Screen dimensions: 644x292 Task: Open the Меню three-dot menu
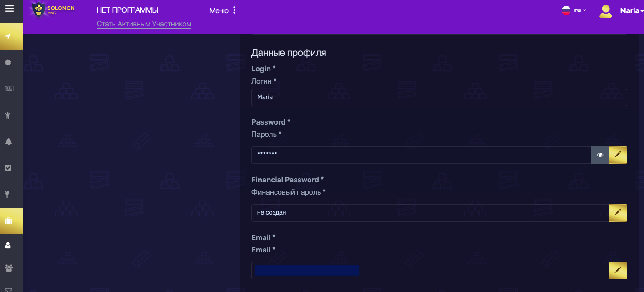pyautogui.click(x=223, y=10)
